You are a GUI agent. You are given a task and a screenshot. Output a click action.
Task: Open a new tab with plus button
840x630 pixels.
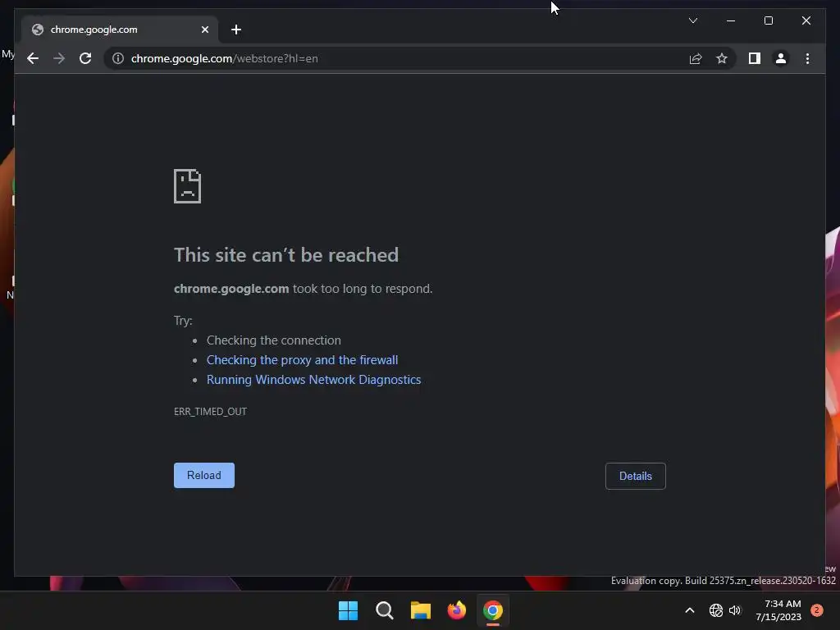pos(236,30)
